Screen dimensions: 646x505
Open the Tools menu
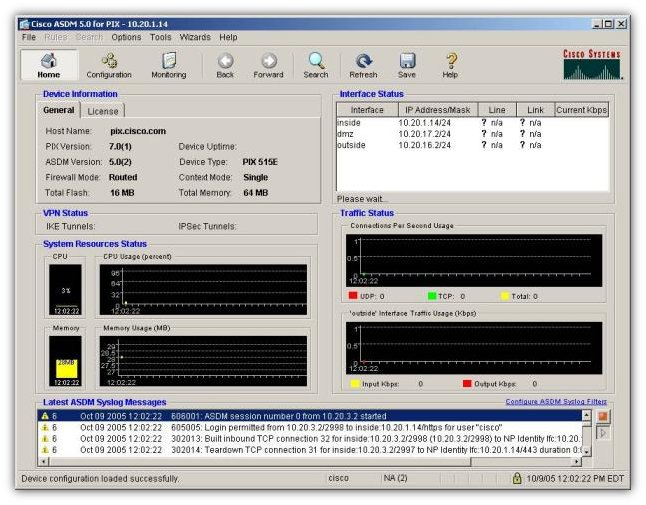160,37
